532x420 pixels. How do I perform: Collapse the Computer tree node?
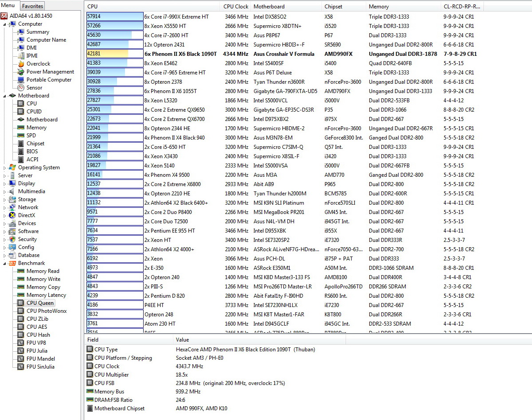point(5,24)
